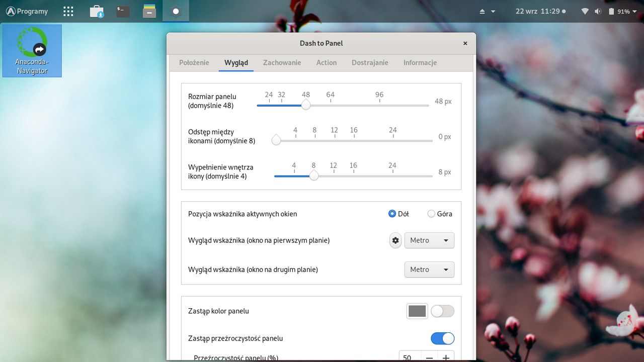Open the Programy activities menu

[27, 11]
